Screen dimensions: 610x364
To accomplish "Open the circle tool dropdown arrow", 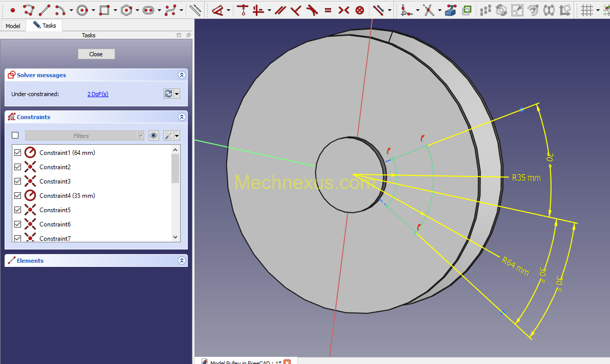I will pos(93,11).
